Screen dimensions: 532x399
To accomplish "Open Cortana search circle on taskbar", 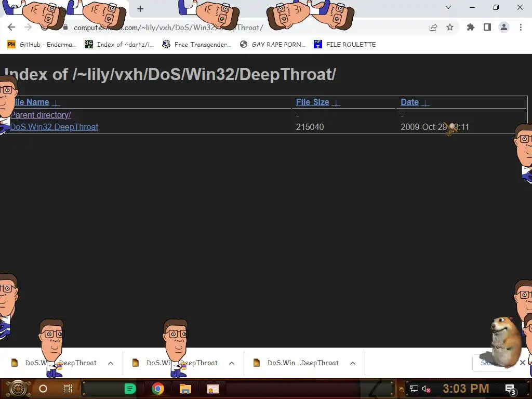I will pos(43,389).
